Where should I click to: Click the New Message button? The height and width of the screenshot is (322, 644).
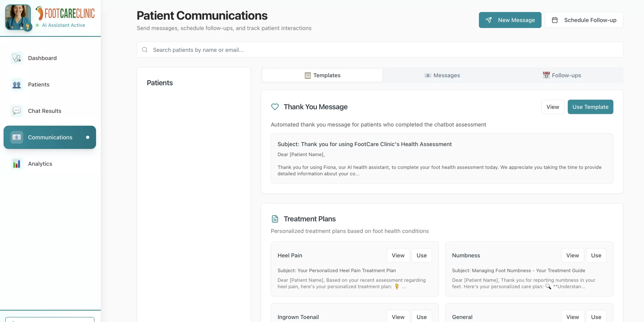point(510,20)
